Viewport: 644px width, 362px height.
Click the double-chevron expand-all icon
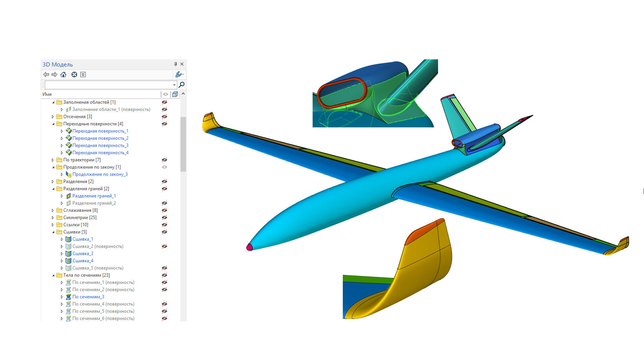pos(83,74)
